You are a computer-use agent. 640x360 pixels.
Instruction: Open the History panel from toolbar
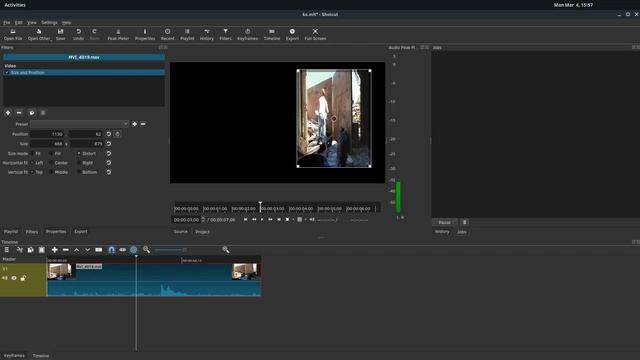coord(207,34)
